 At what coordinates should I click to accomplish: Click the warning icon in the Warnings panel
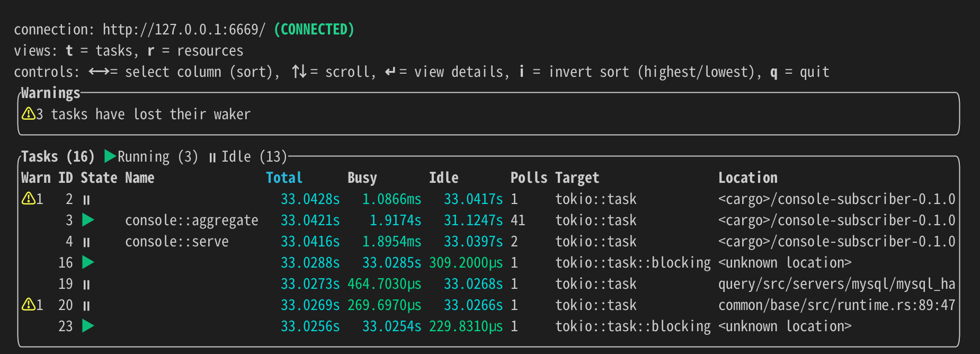28,114
